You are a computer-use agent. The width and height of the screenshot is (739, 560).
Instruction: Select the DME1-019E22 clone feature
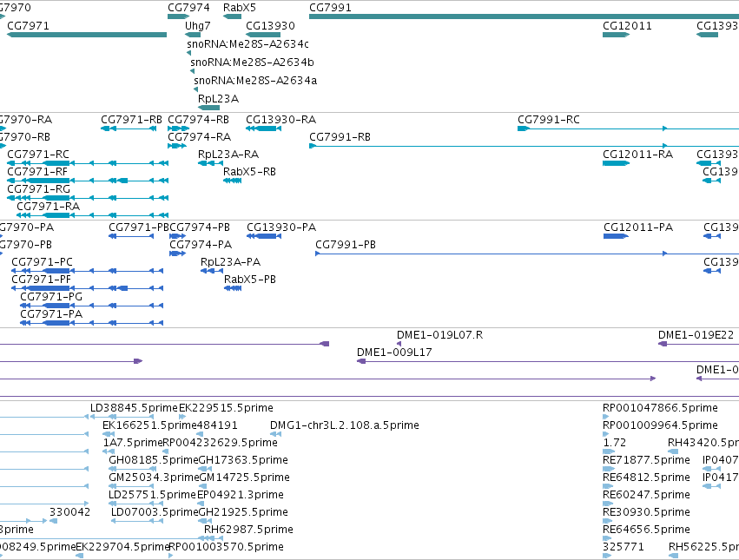pos(698,344)
